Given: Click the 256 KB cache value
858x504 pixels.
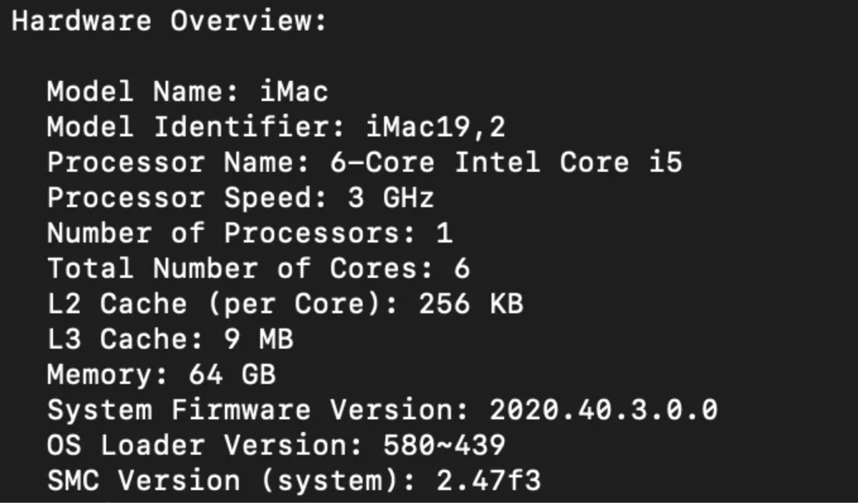Looking at the screenshot, I should (x=471, y=304).
